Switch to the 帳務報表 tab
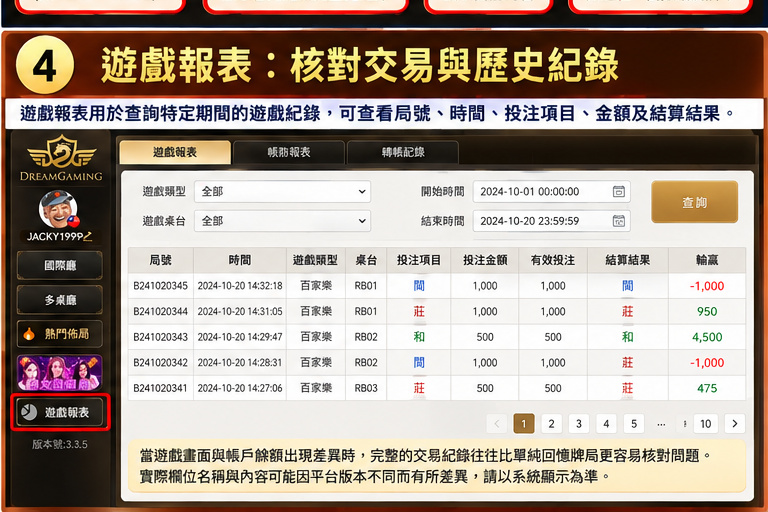The image size is (768, 512). coord(289,152)
